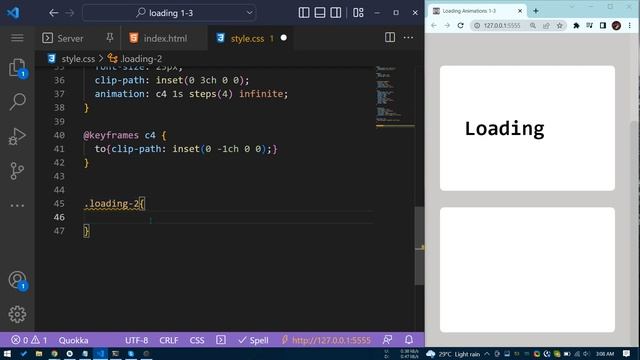Close unsaved style.css tab via dot
The height and width of the screenshot is (360, 640).
coord(284,38)
